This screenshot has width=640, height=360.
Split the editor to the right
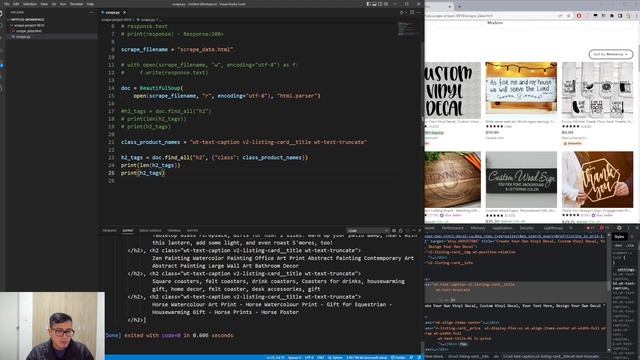tap(412, 12)
